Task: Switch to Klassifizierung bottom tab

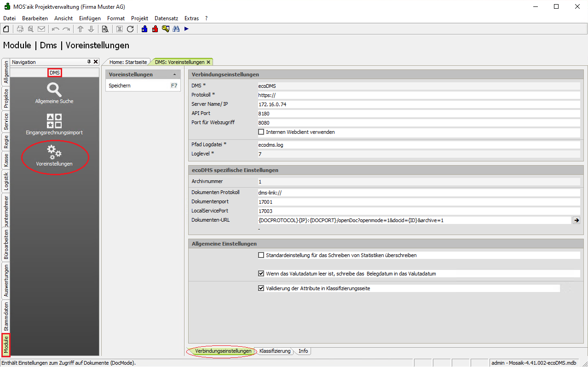Action: pyautogui.click(x=275, y=351)
